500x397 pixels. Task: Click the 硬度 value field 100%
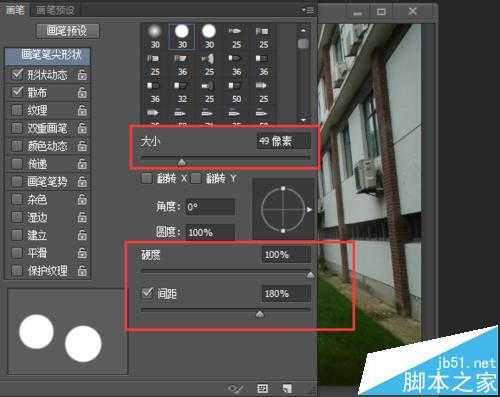pos(286,255)
